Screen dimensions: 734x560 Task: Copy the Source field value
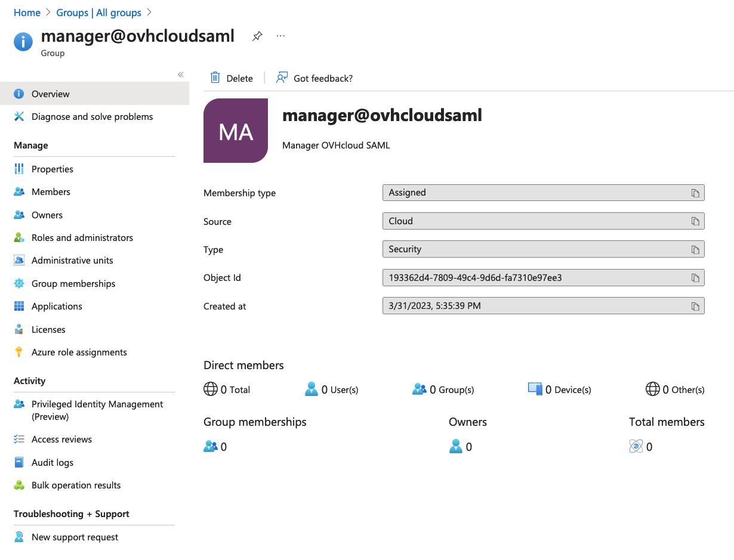pos(695,221)
